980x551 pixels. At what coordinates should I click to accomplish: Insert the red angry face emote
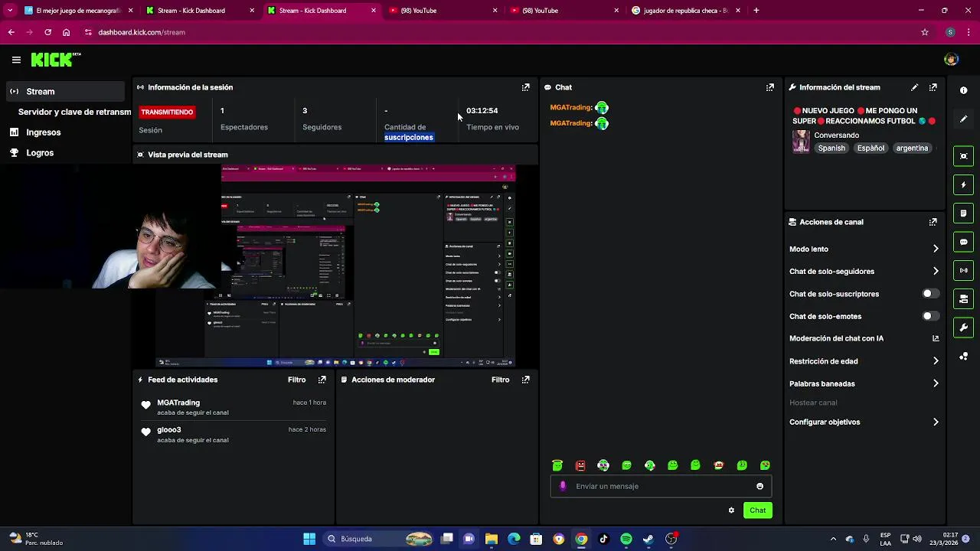(x=580, y=465)
